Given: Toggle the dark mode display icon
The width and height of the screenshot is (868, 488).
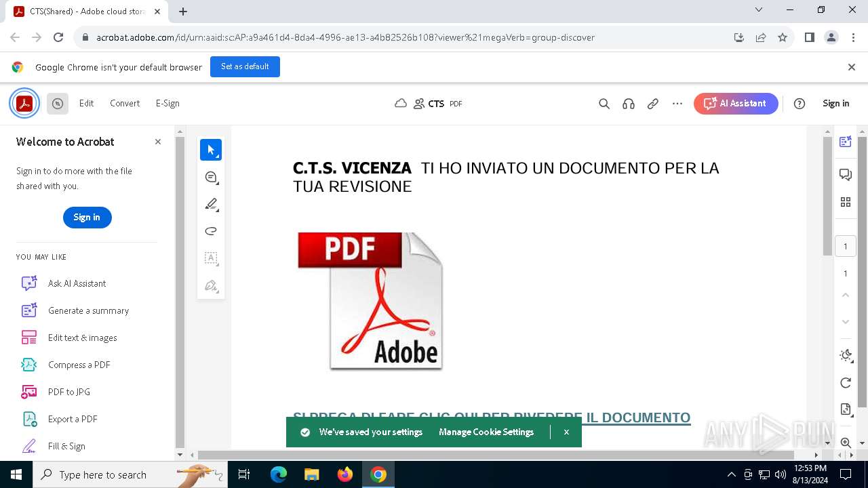Looking at the screenshot, I should point(846,355).
